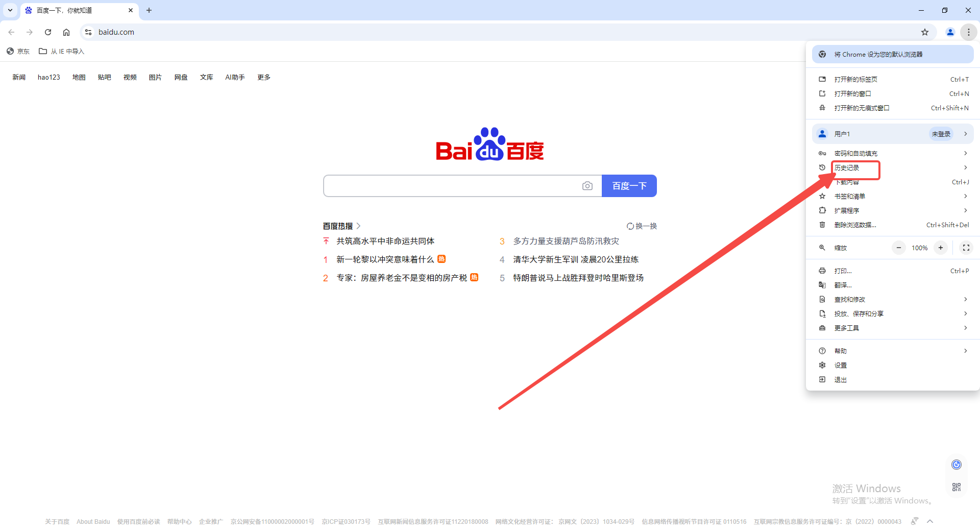Open the hao123 navigation link

pyautogui.click(x=49, y=77)
